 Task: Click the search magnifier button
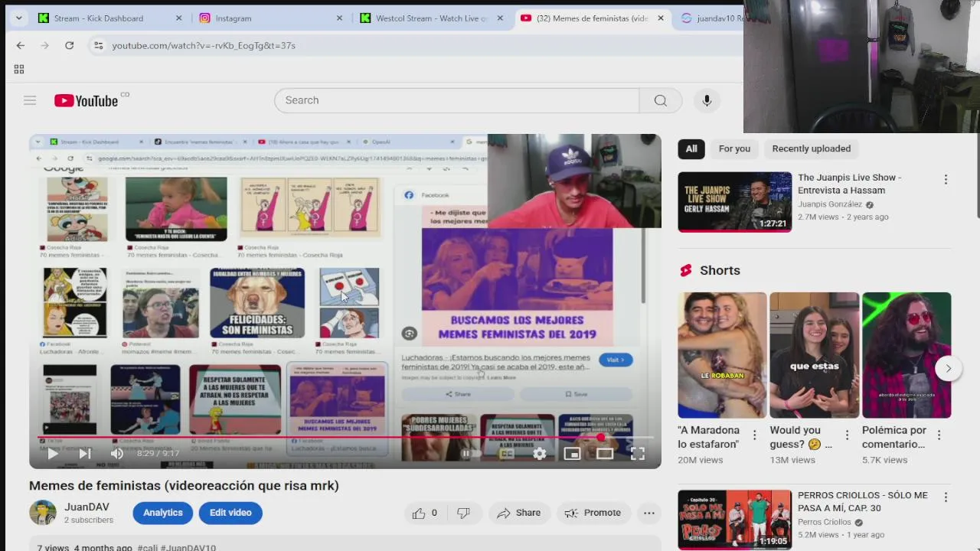click(x=660, y=100)
